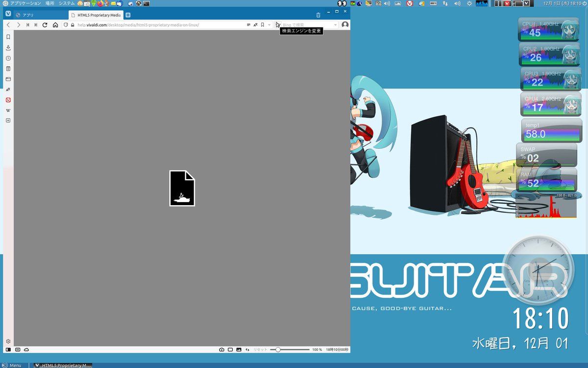
Task: Open a new tab with plus button
Action: [x=128, y=15]
